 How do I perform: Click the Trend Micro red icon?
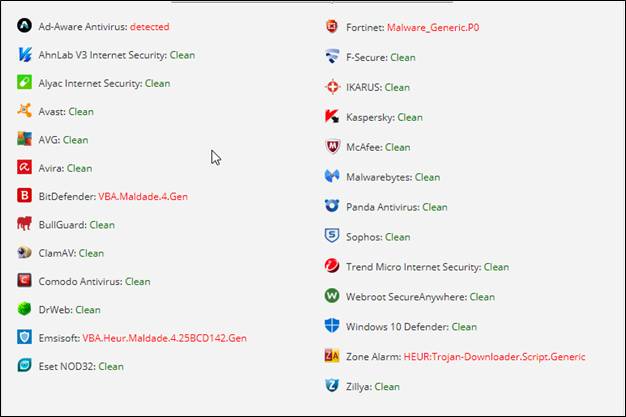(332, 267)
